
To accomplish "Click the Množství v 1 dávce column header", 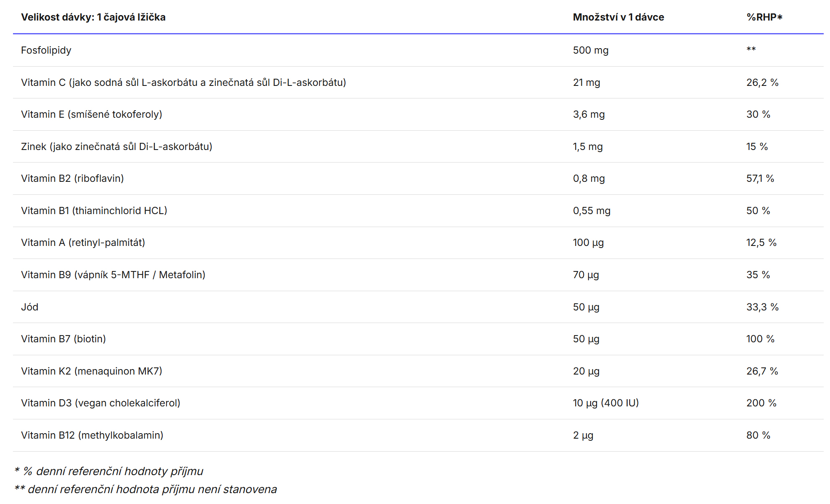I will (618, 17).
